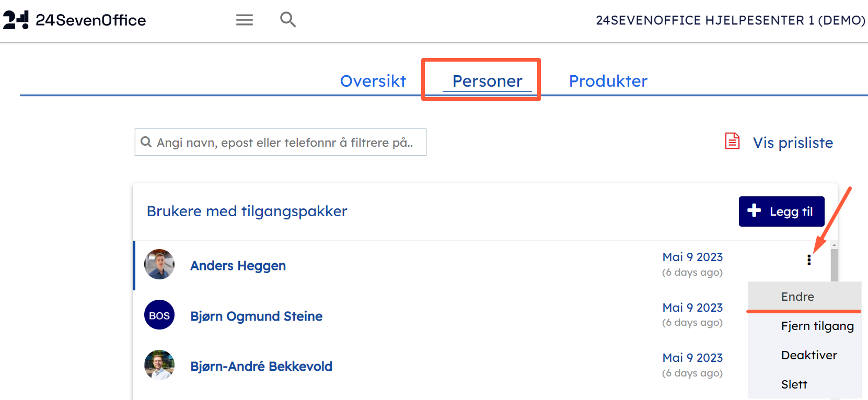
Task: Choose Endre from the context menu
Action: (797, 297)
